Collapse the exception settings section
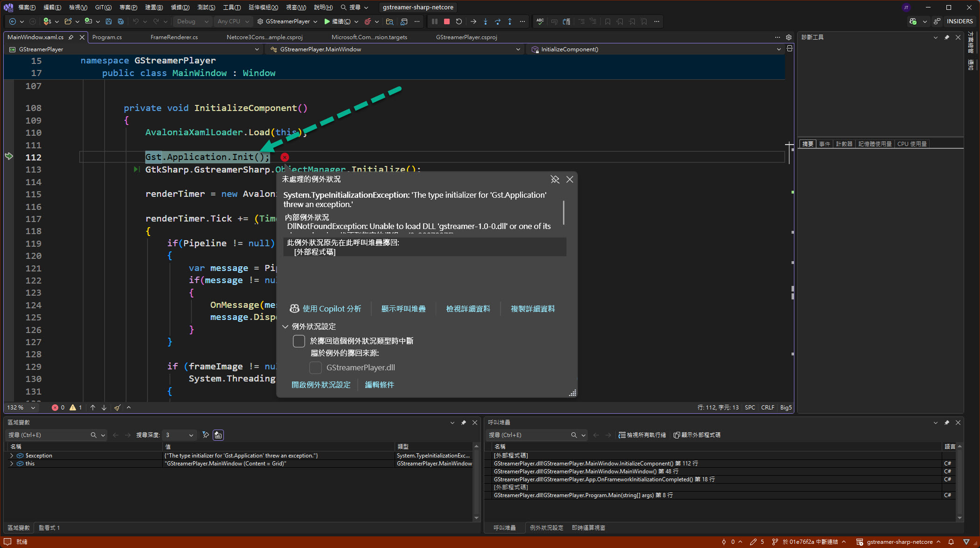 (285, 326)
